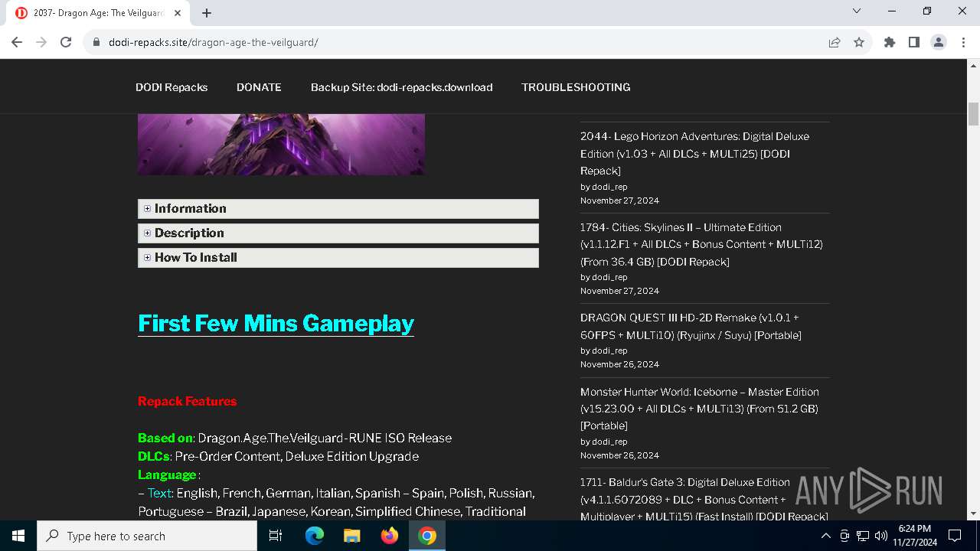980x551 pixels.
Task: Open DODI Repacks home menu item
Action: 171,87
